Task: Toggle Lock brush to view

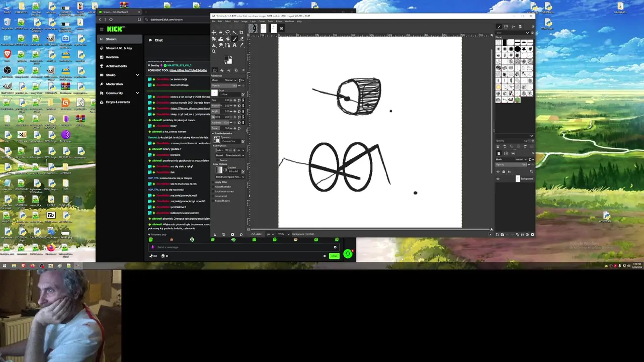Action: point(213,192)
